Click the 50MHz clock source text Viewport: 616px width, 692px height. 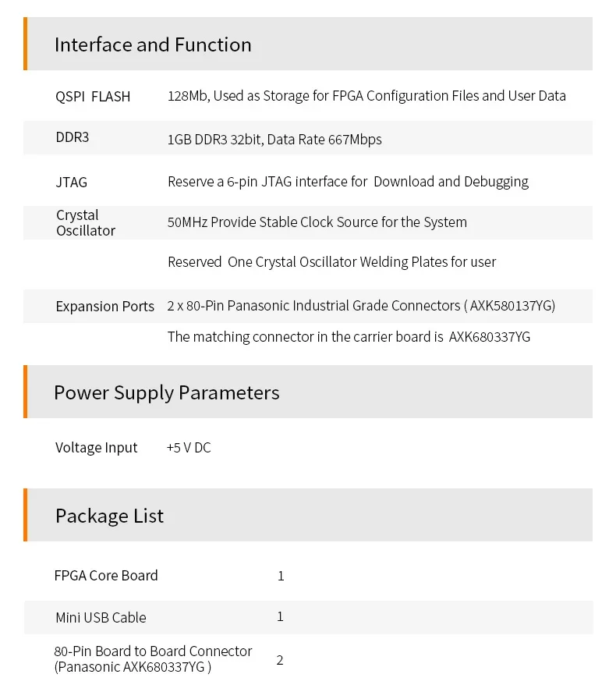click(x=317, y=222)
